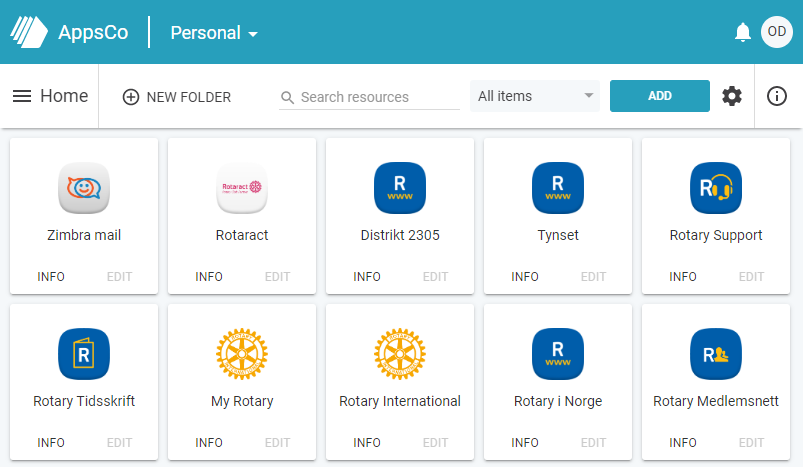Click the notifications bell icon
This screenshot has height=467, width=803.
[x=743, y=32]
